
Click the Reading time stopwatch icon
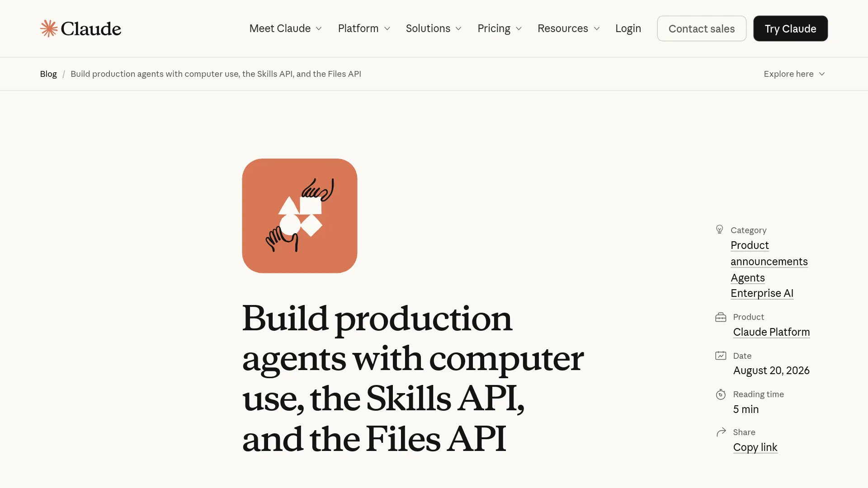point(721,394)
